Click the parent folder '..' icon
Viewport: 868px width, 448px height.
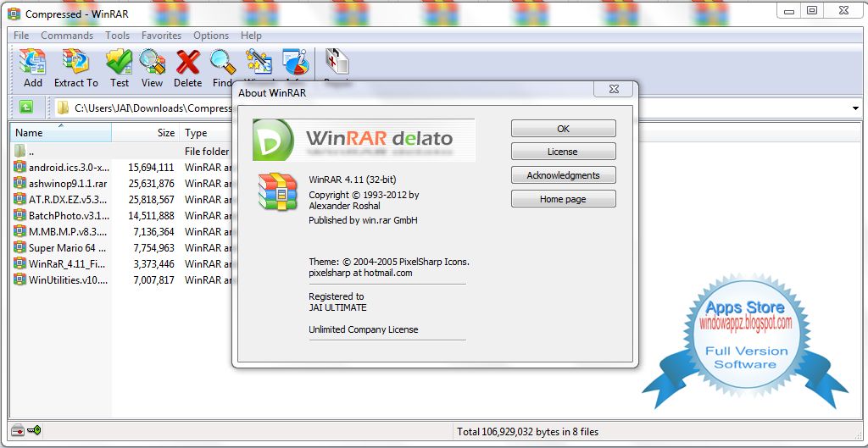tap(20, 151)
